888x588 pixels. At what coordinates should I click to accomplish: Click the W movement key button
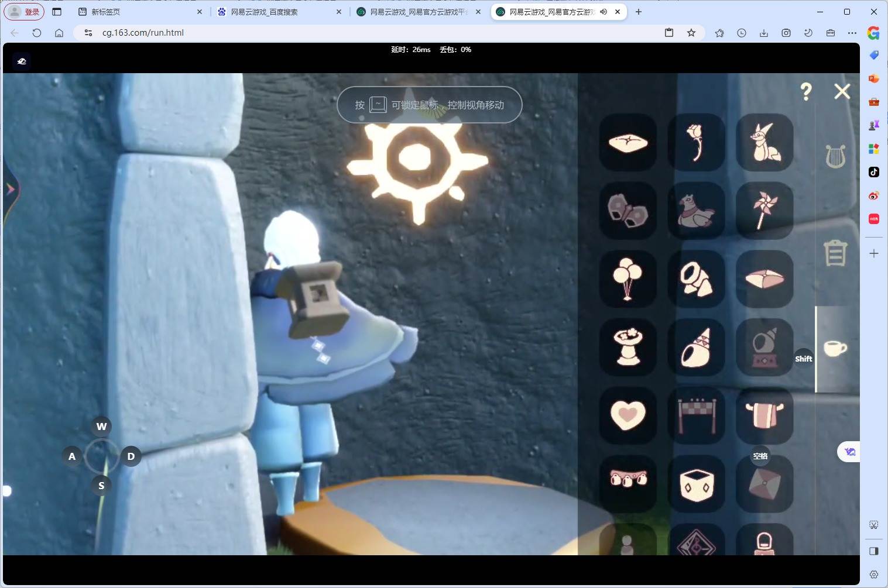click(101, 427)
